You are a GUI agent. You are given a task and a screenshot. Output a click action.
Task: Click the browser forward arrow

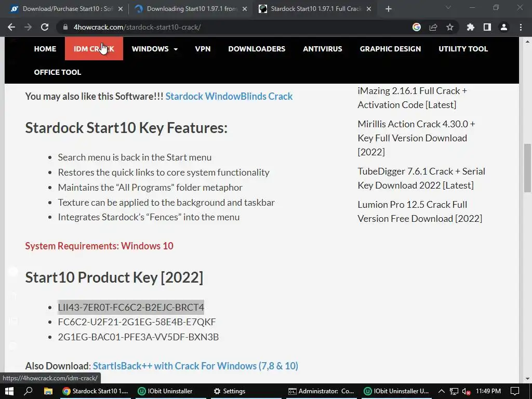click(x=28, y=27)
